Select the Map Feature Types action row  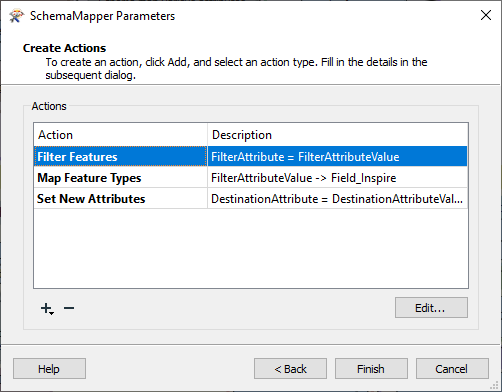(x=251, y=177)
